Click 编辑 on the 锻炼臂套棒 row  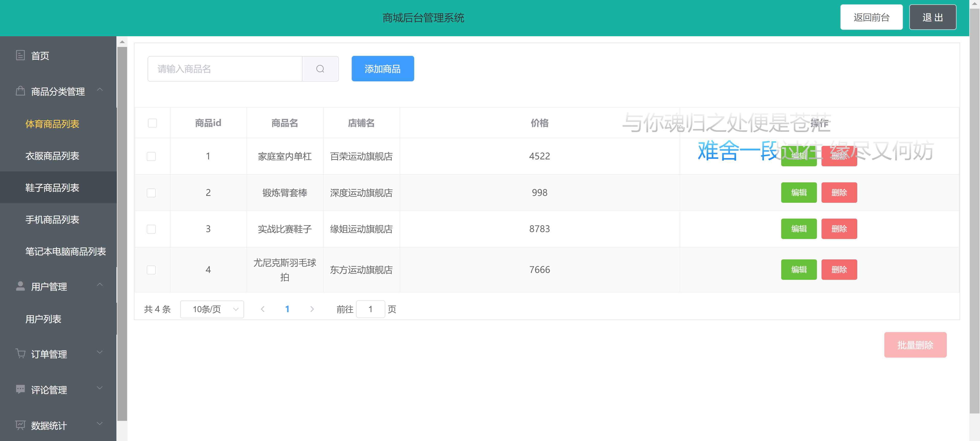[x=799, y=192]
